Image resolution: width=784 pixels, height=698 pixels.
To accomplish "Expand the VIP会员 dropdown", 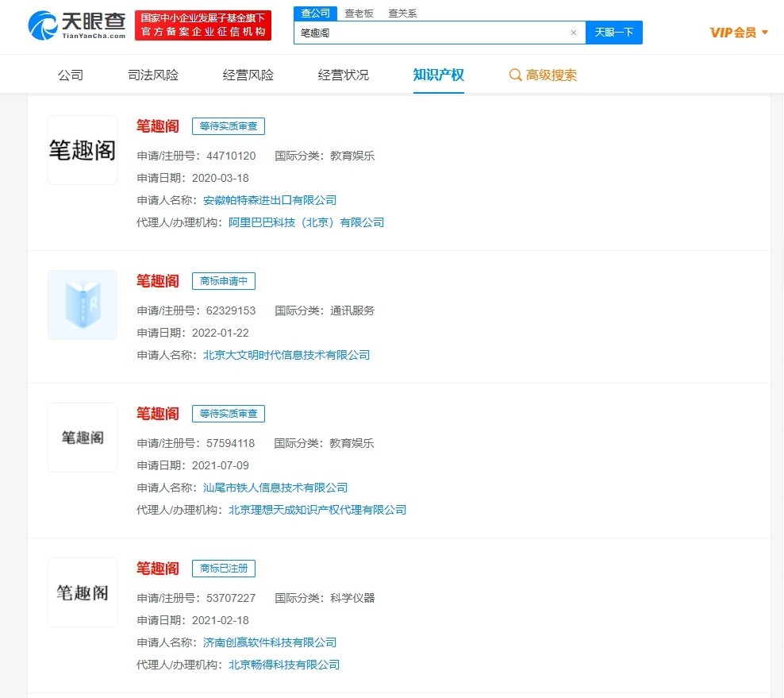I will pos(763,32).
